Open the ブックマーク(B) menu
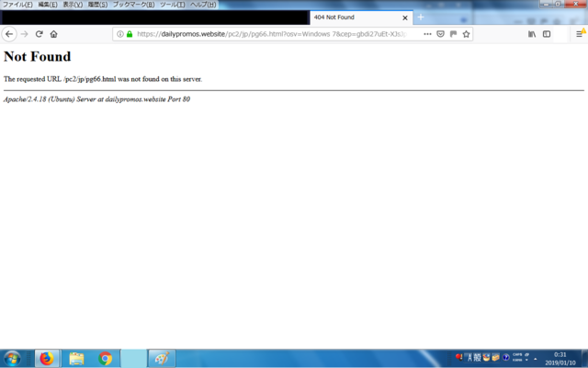 click(134, 5)
